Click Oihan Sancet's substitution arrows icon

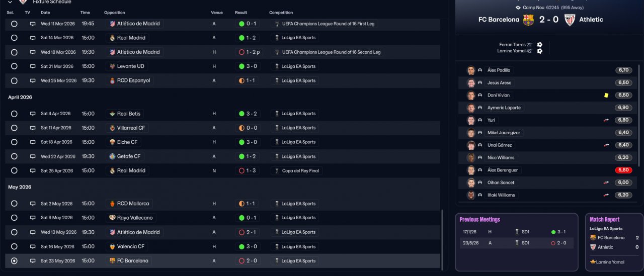click(606, 182)
